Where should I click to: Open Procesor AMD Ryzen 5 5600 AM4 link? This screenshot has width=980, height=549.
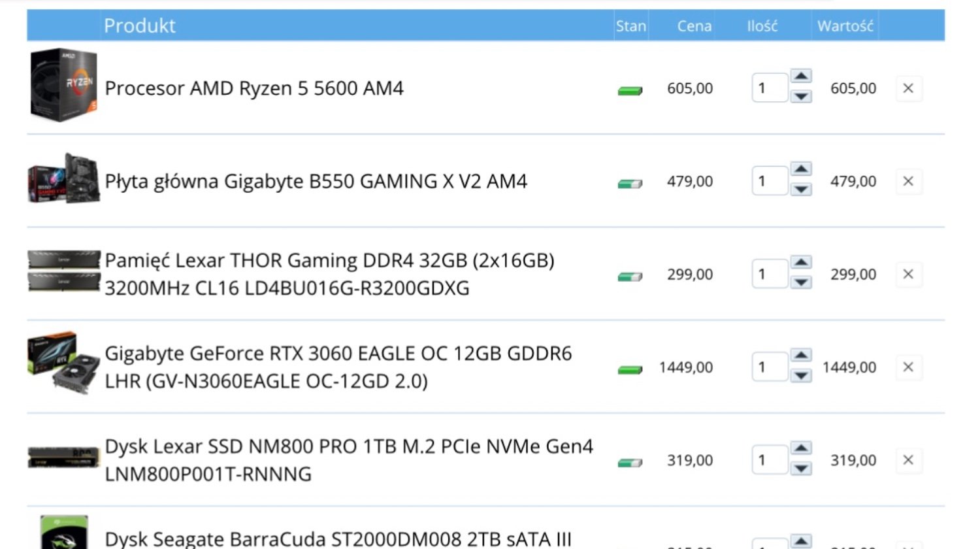(254, 88)
